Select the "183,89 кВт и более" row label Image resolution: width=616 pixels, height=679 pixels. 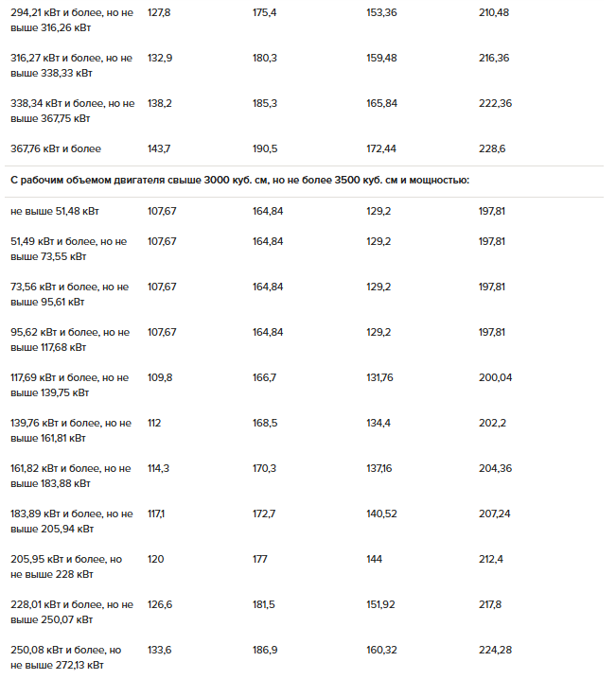pyautogui.click(x=72, y=521)
